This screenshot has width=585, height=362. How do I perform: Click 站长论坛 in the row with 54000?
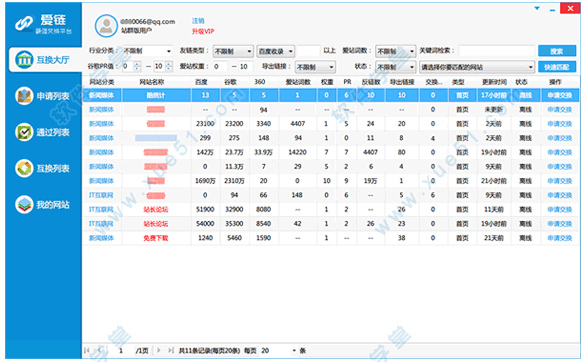(156, 224)
